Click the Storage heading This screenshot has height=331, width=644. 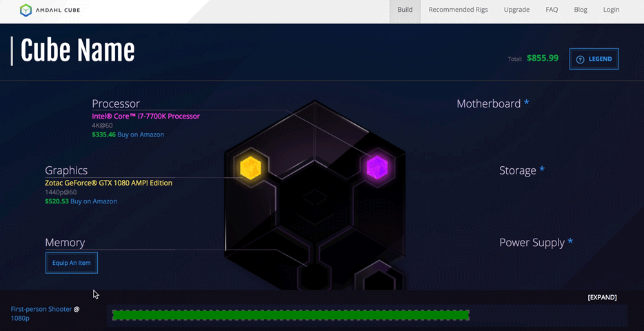pos(518,170)
